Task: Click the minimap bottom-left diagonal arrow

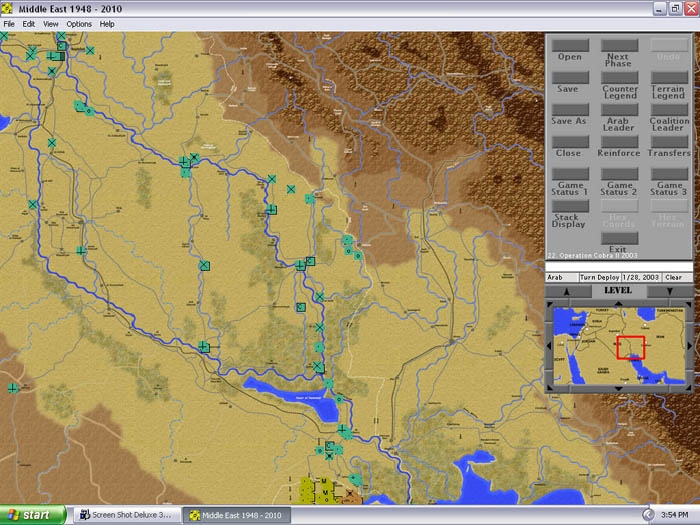Action: click(550, 388)
